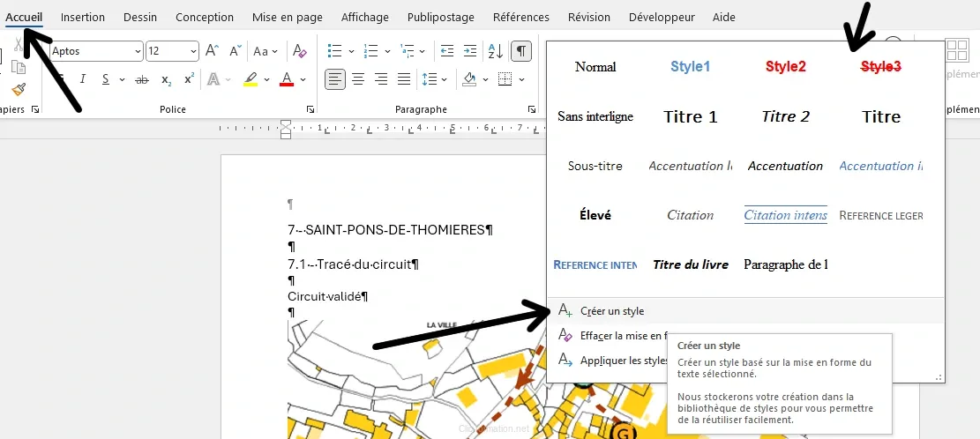Increase font size with the grow font icon
Image resolution: width=980 pixels, height=439 pixels.
coord(213,51)
